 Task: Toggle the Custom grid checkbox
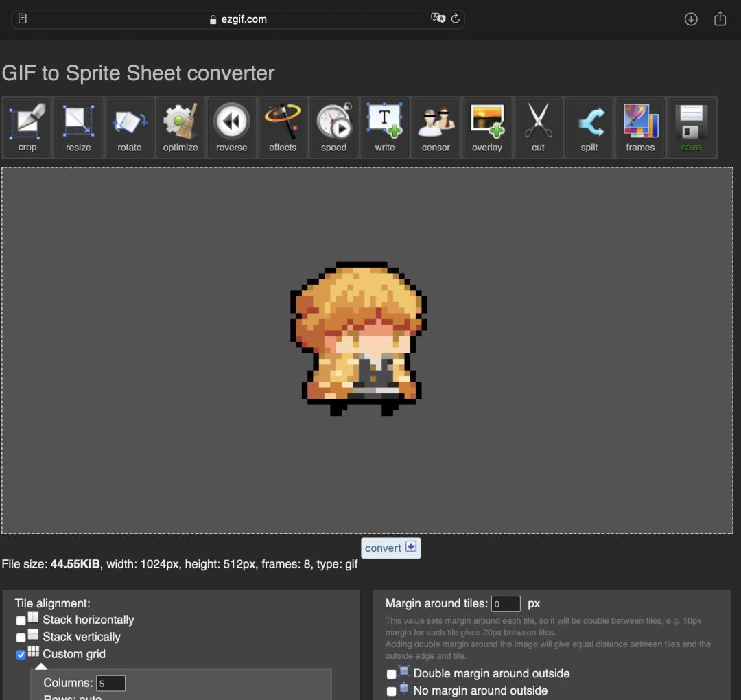[21, 655]
